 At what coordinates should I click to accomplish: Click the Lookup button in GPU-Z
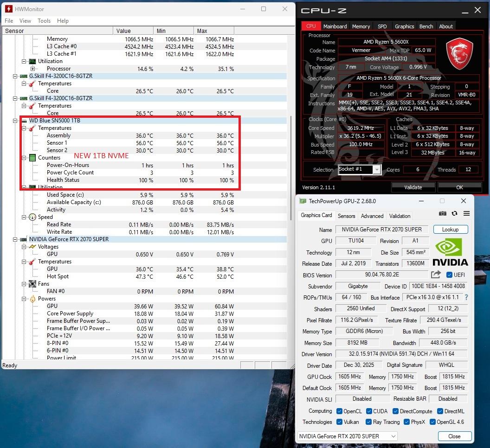pyautogui.click(x=450, y=229)
